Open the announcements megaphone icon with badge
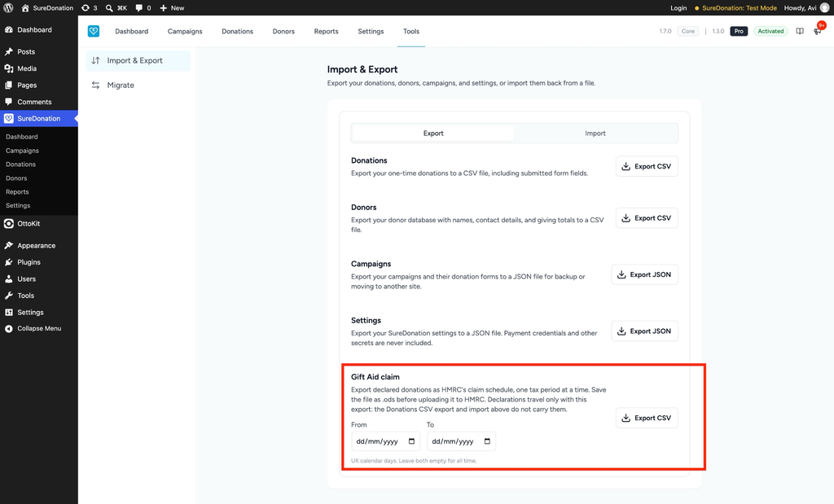 [x=818, y=30]
